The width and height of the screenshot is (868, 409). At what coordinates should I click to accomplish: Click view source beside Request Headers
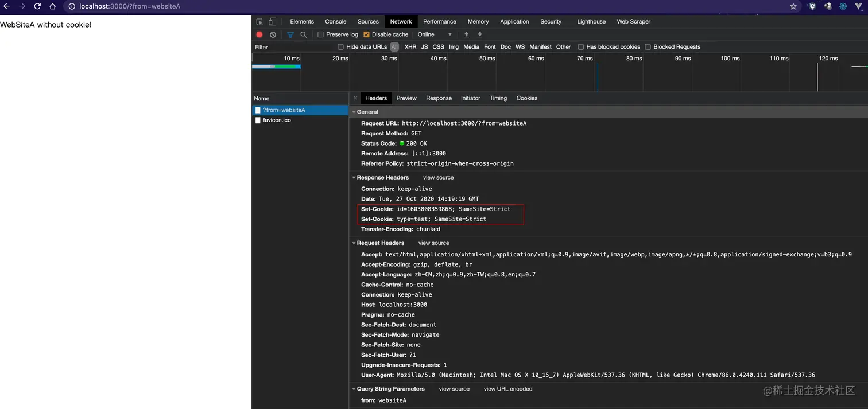pos(434,243)
